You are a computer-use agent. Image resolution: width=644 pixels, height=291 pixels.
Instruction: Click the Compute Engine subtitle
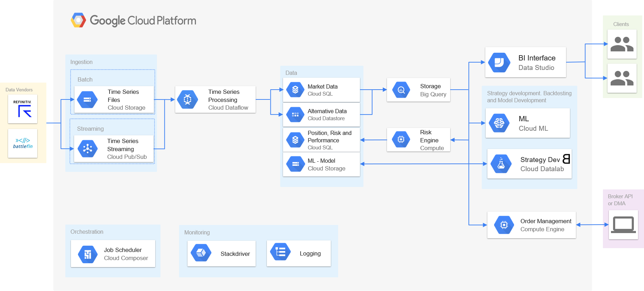tap(542, 229)
